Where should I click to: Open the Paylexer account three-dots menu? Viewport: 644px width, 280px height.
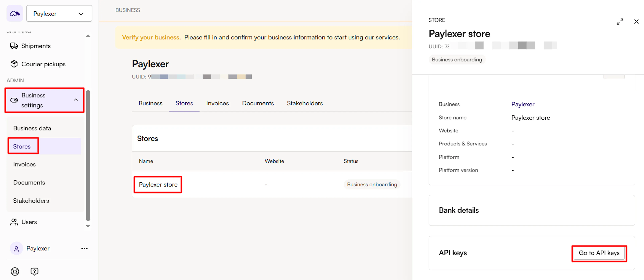click(85, 248)
